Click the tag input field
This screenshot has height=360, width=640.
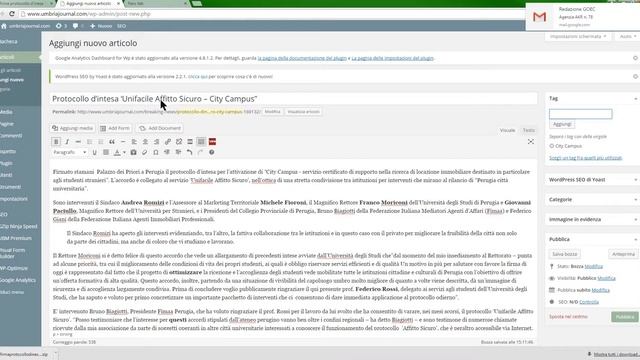[x=580, y=114]
